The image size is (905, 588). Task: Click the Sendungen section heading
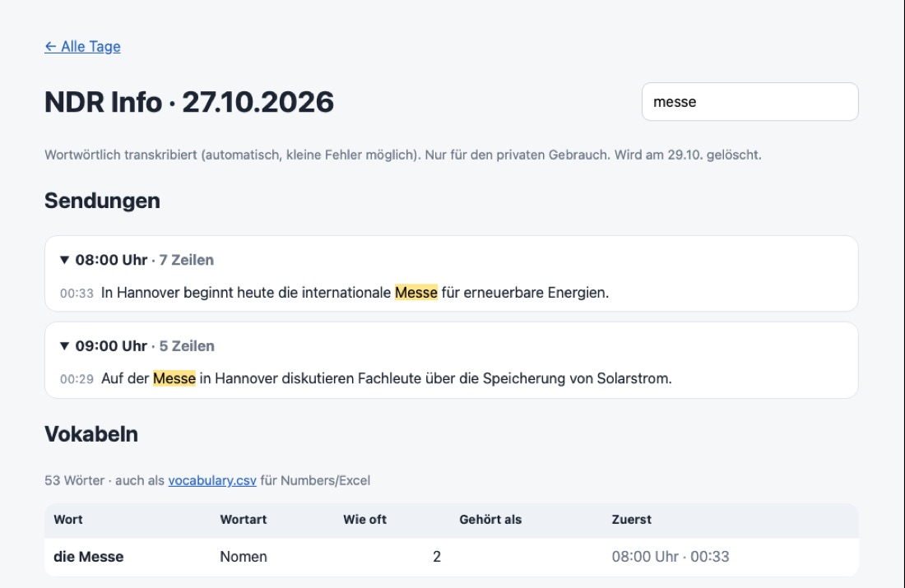click(102, 201)
